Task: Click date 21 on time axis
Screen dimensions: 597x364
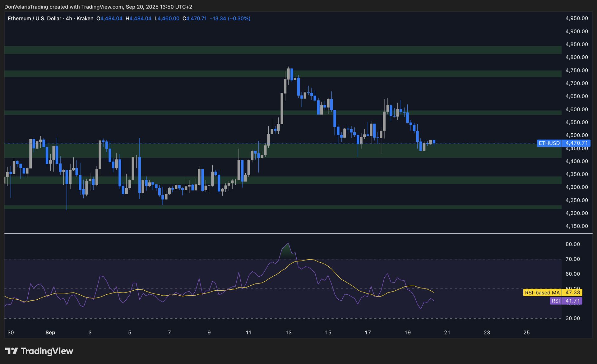Action: click(447, 333)
